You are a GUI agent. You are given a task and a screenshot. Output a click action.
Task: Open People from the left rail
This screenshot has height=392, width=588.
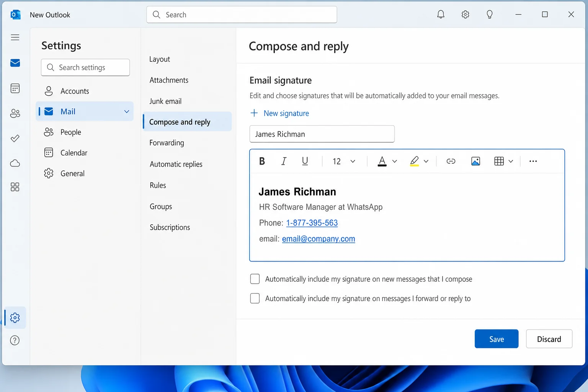[15, 113]
